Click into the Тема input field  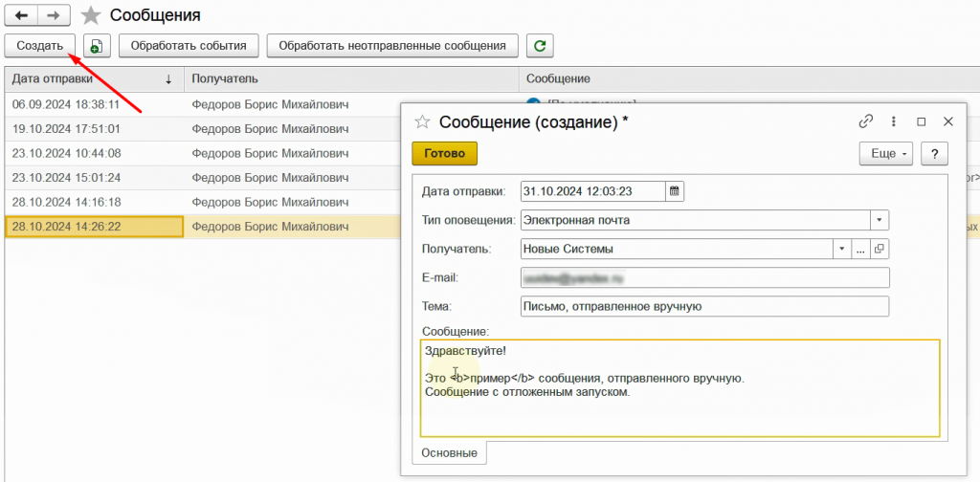[704, 306]
